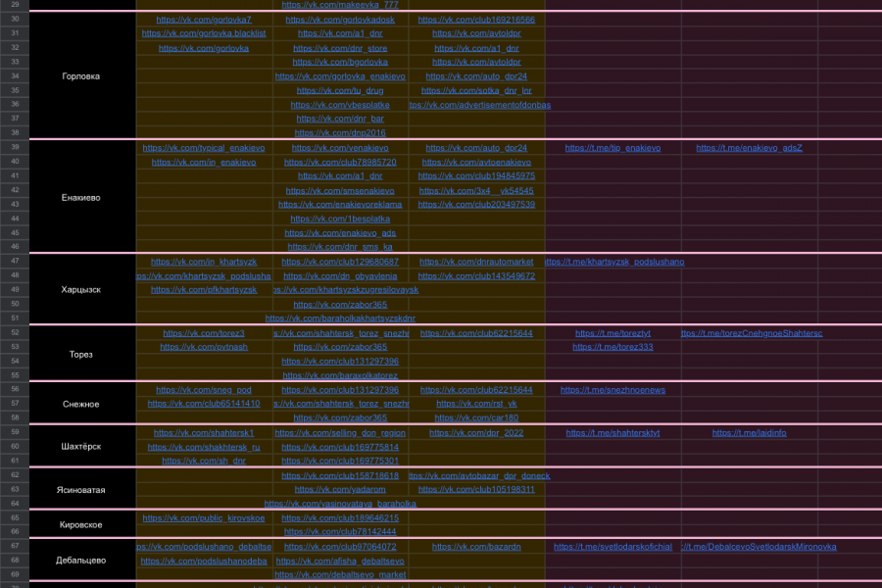The width and height of the screenshot is (882, 588).
Task: Open the vk.com/torez3 link
Action: (x=204, y=333)
